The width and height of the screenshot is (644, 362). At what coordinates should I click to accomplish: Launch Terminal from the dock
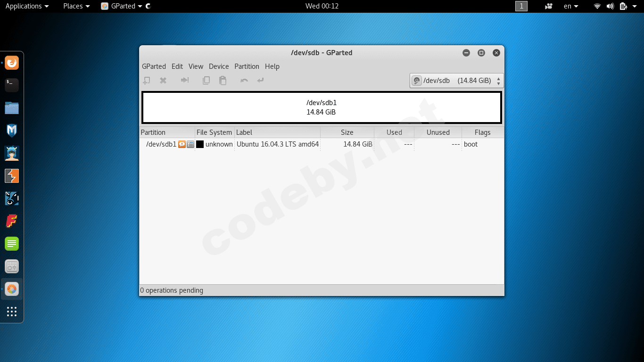[x=12, y=85]
